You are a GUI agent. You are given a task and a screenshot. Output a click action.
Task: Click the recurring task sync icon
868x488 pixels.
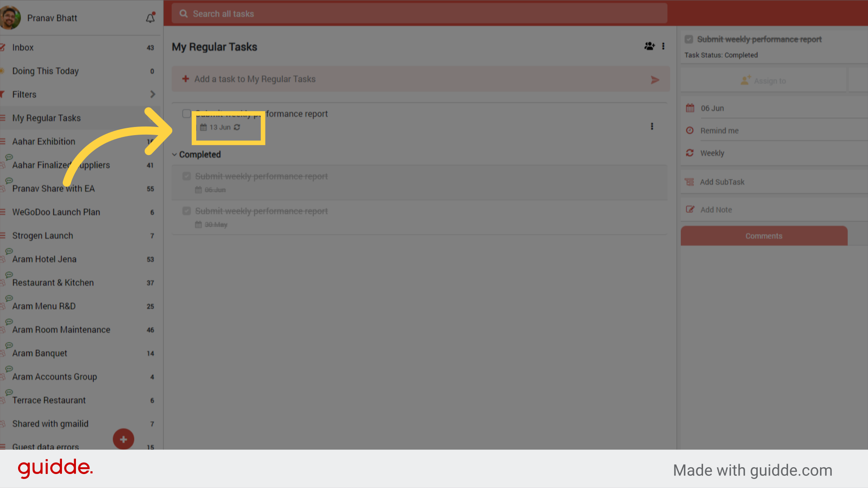point(237,127)
